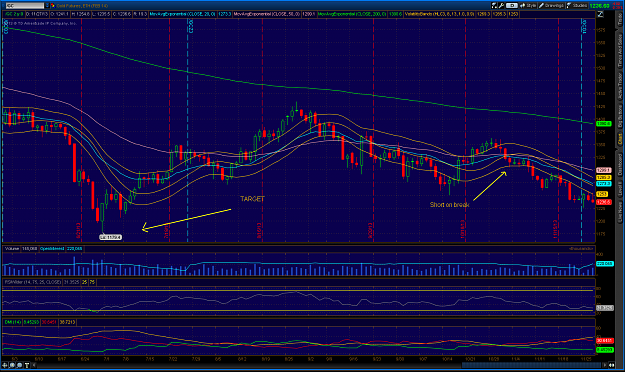Image resolution: width=625 pixels, height=372 pixels.
Task: Click the RSI current value bubble
Action: 605,308
